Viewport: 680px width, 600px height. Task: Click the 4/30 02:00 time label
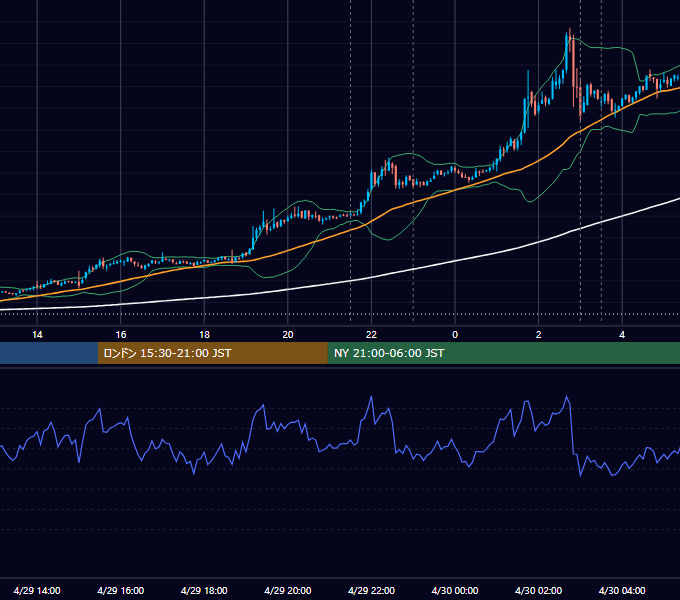tap(538, 590)
